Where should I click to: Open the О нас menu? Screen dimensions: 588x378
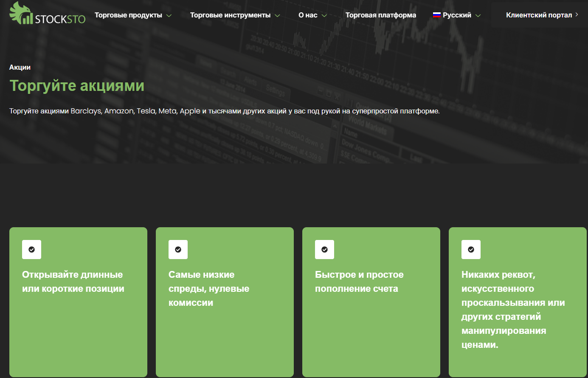click(308, 15)
